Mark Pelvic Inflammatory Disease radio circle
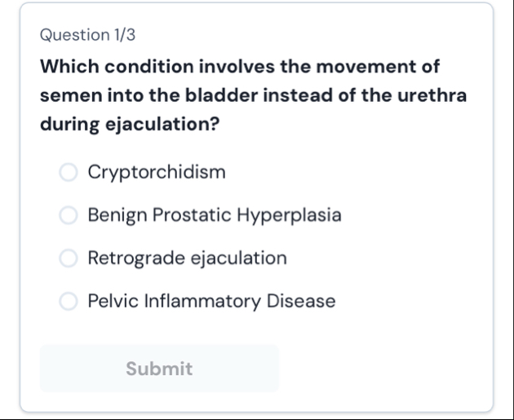The image size is (514, 420). 69,302
